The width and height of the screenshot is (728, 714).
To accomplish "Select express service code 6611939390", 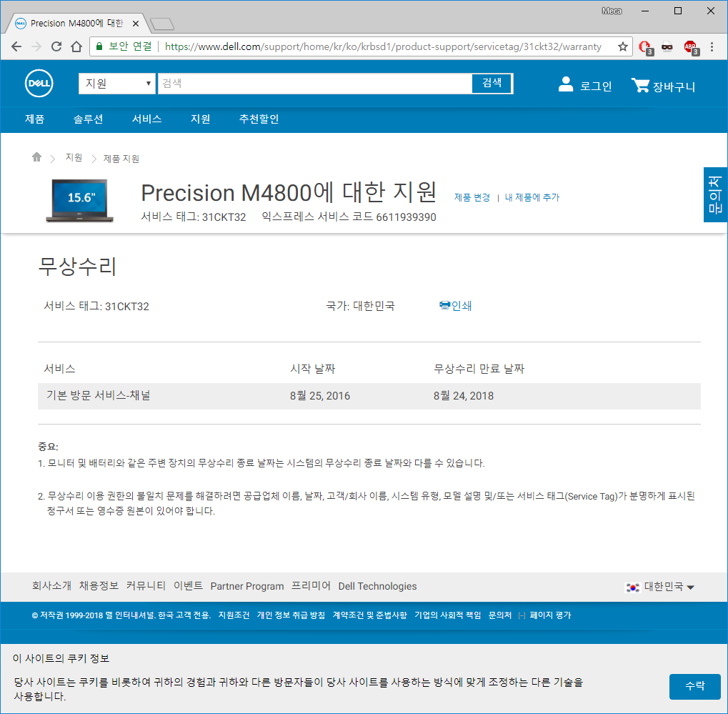I will (407, 217).
